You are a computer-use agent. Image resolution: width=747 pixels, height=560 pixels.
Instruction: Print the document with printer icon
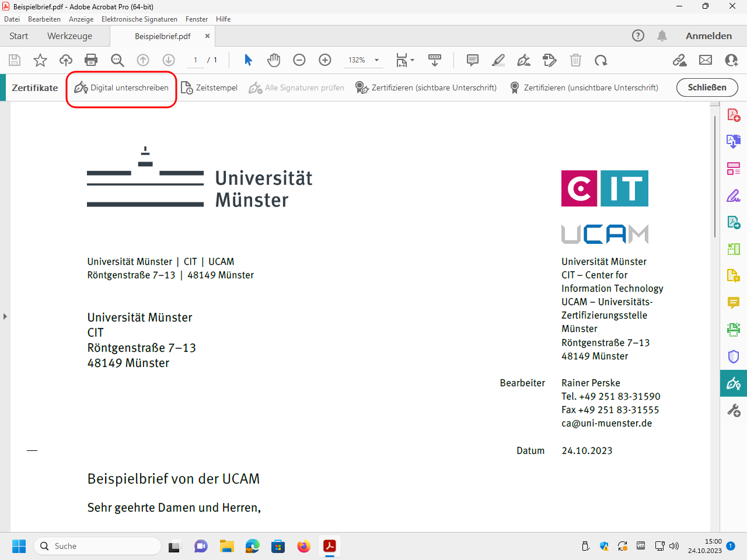(91, 60)
